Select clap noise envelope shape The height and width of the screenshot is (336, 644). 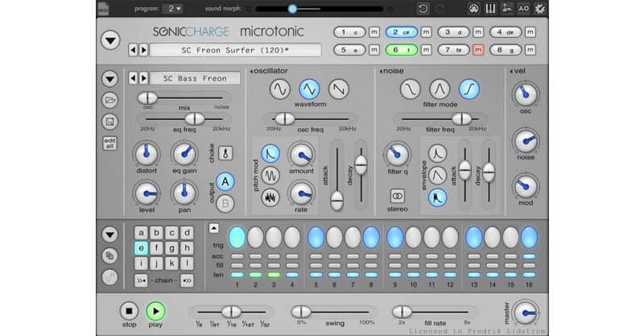pos(437,198)
